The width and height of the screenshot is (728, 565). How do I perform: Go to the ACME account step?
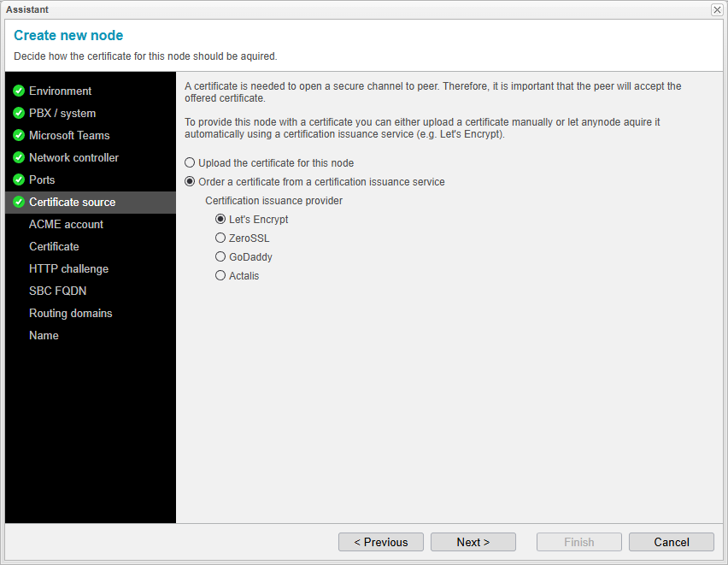(66, 225)
